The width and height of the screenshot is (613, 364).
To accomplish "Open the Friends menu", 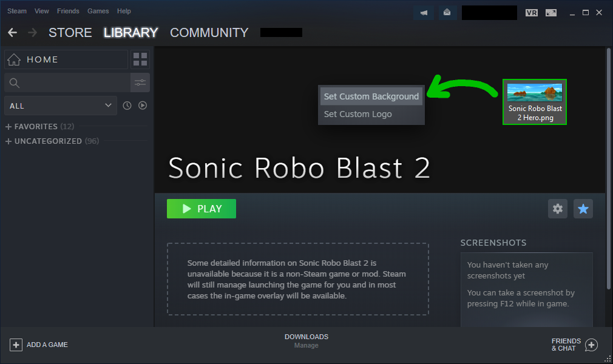I will (x=68, y=11).
